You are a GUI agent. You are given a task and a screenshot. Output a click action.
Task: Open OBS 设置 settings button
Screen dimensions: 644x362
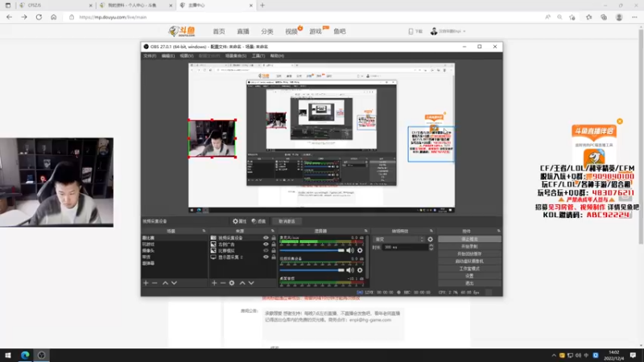click(469, 276)
